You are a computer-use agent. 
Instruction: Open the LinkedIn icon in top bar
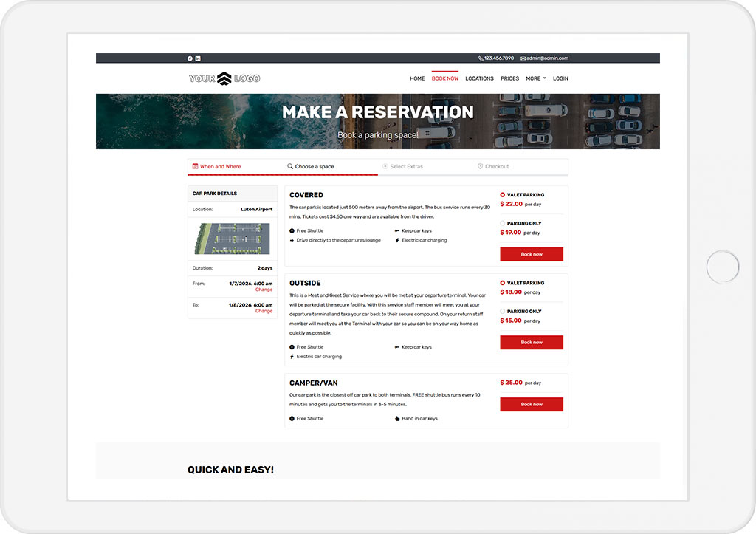(x=198, y=58)
